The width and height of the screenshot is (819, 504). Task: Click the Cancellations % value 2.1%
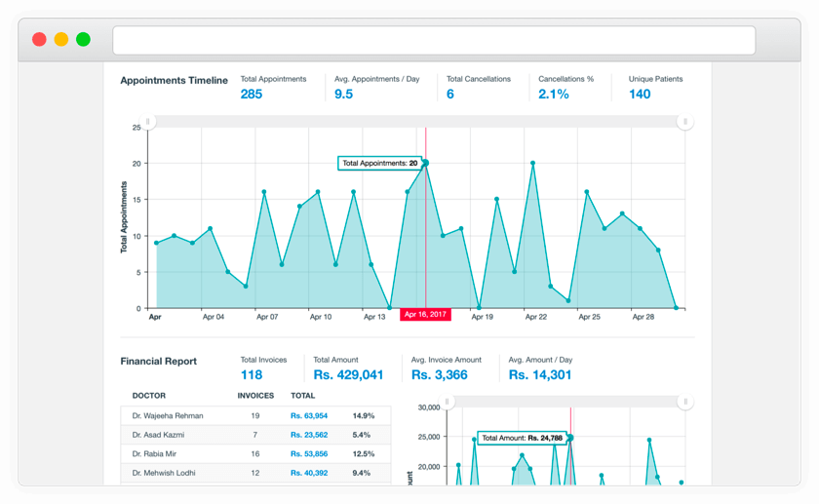coord(554,94)
